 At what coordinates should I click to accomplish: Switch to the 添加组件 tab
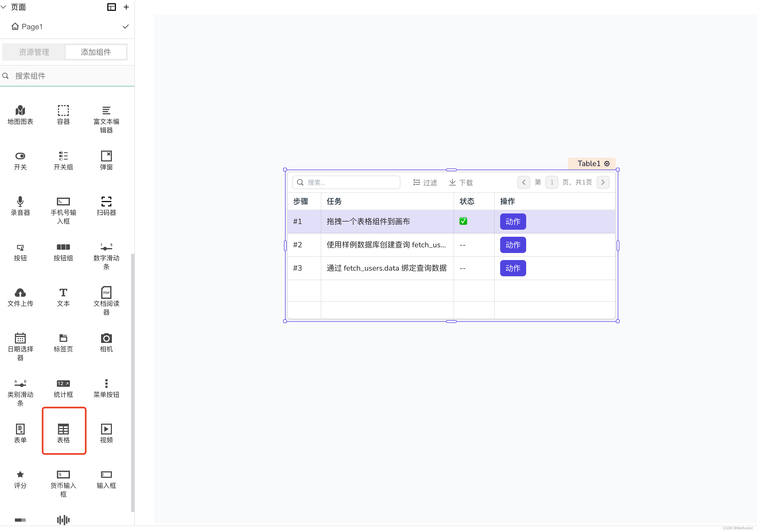point(96,52)
